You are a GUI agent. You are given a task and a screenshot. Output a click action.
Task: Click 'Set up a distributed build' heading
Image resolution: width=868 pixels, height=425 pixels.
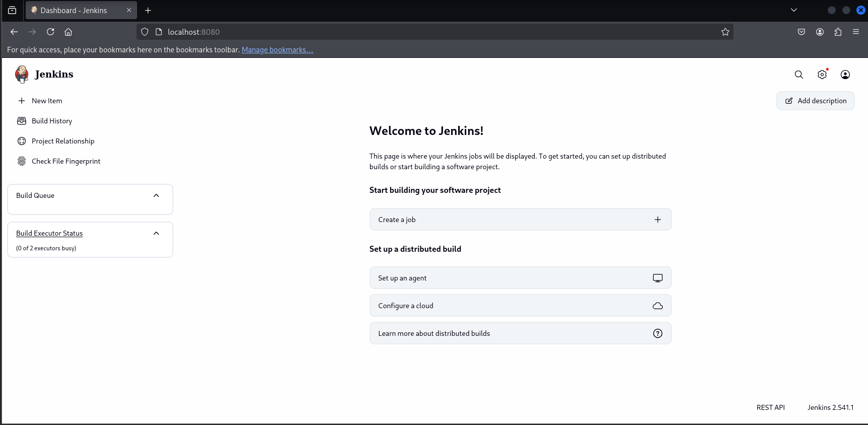[x=415, y=249]
